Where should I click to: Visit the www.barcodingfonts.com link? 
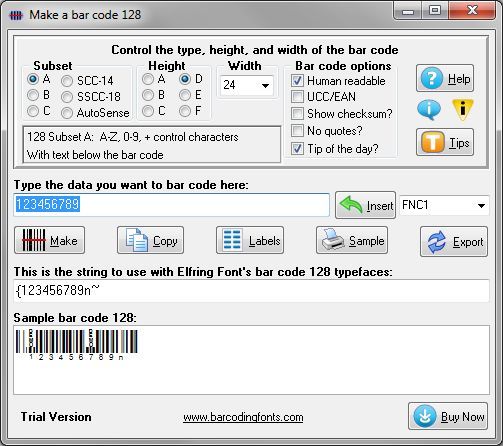click(x=243, y=417)
